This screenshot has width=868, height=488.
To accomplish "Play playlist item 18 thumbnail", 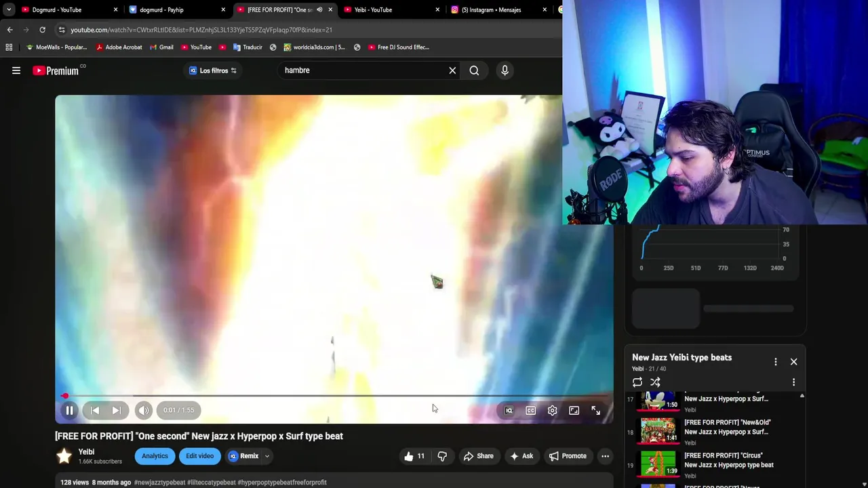I will click(x=658, y=432).
